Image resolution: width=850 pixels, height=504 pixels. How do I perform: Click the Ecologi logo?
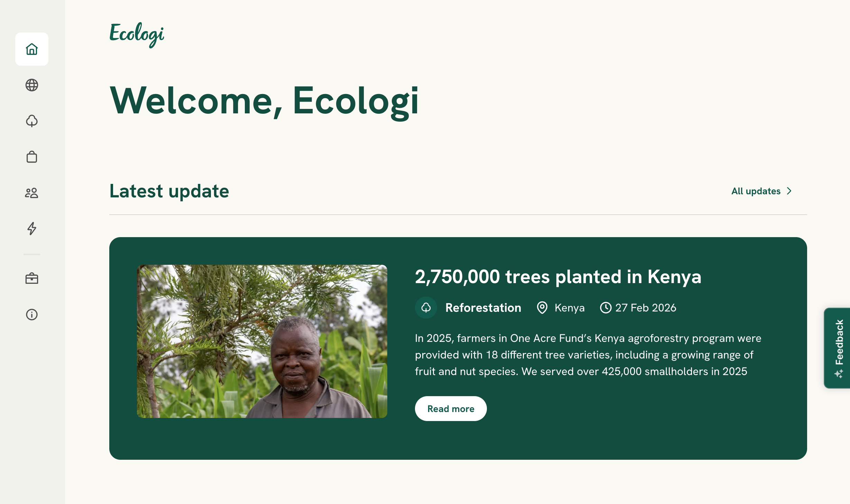click(x=137, y=35)
